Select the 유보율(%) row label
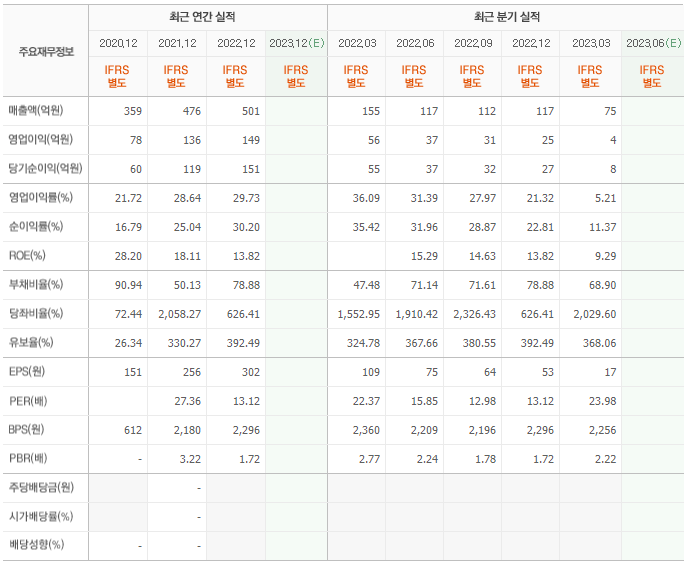This screenshot has width=689, height=565. tap(31, 342)
